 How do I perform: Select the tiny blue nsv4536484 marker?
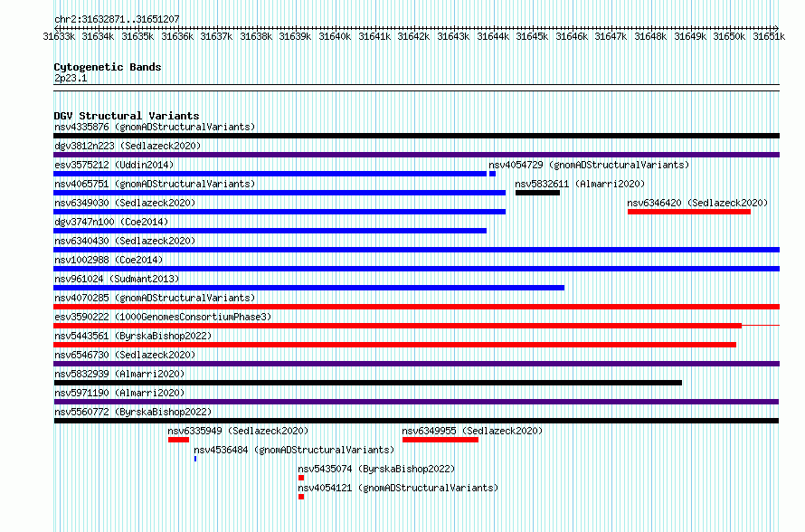pyautogui.click(x=195, y=459)
